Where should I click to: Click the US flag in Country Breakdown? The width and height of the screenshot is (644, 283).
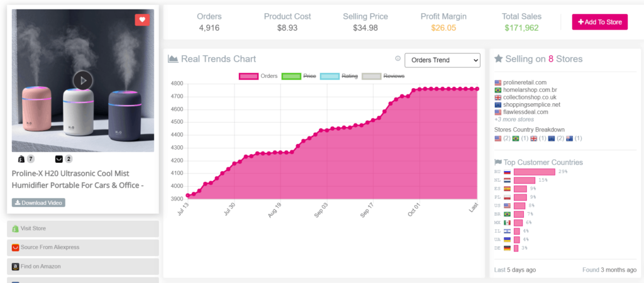498,138
